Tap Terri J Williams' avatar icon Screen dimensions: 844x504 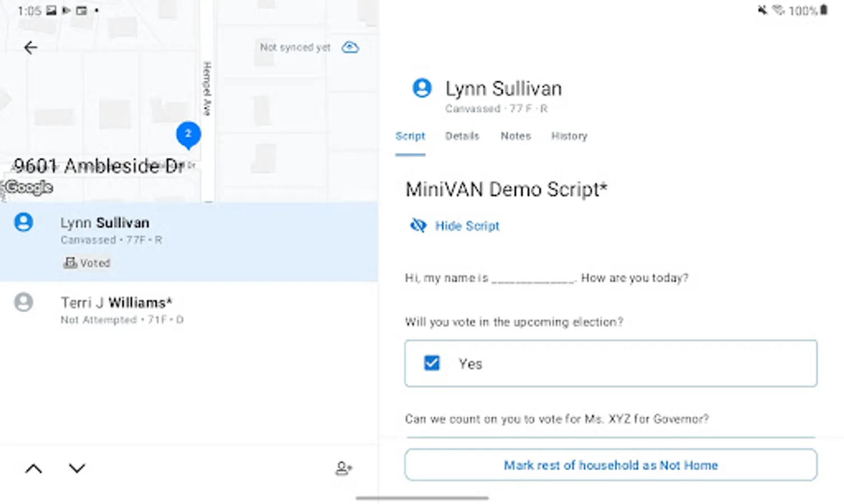(x=24, y=302)
